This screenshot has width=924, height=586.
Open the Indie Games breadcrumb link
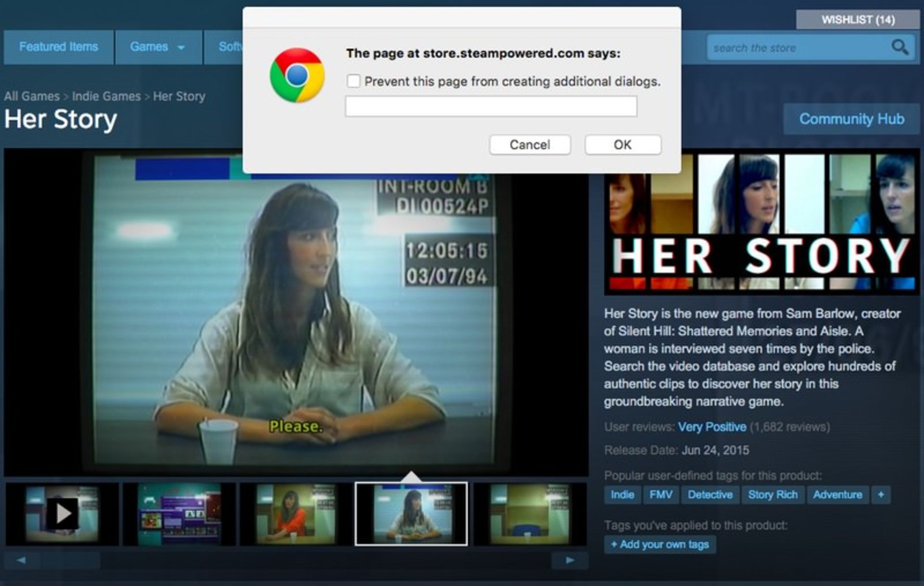tap(106, 96)
